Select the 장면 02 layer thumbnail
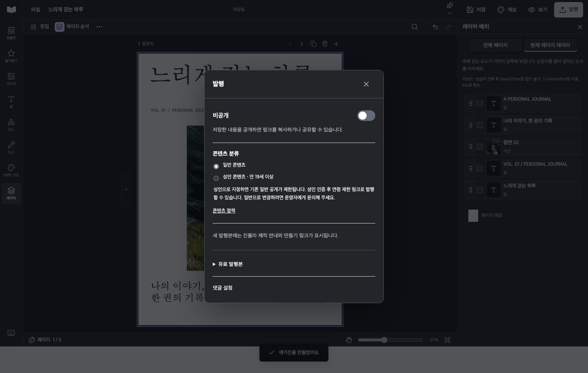The height and width of the screenshot is (373, 588). click(x=493, y=147)
